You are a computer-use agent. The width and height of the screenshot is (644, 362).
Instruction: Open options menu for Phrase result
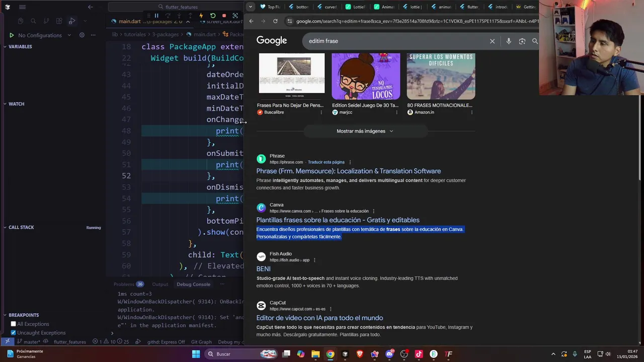[350, 162]
